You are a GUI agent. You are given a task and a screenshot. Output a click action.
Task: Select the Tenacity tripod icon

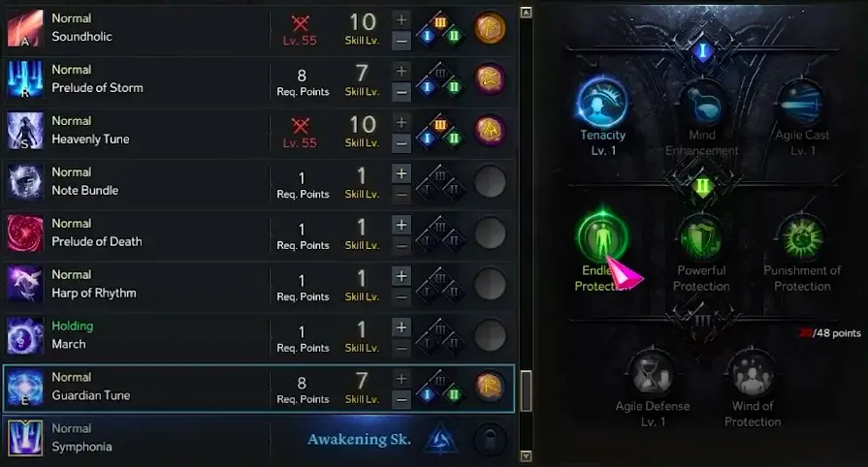click(x=602, y=103)
